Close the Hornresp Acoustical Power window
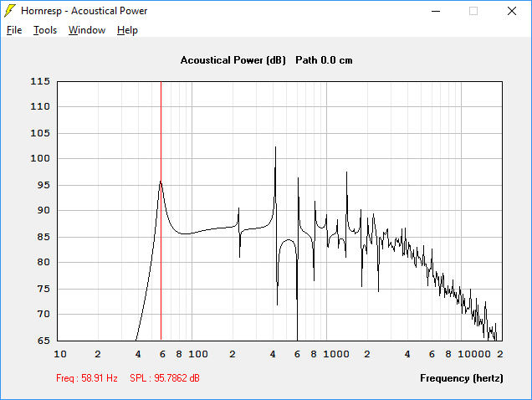 (512, 11)
